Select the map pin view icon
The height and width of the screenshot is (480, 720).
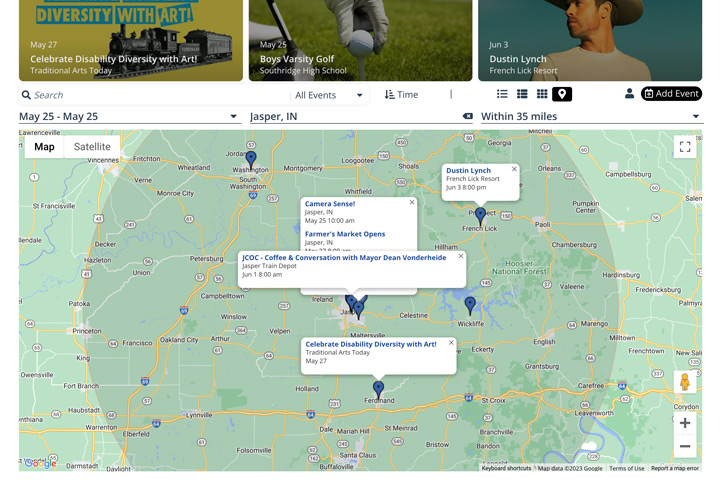(x=562, y=94)
